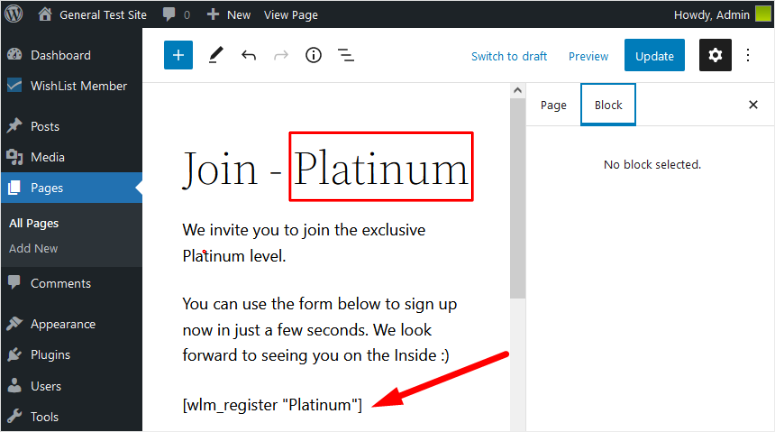775x432 pixels.
Task: Toggle the settings gear sidebar
Action: [714, 56]
